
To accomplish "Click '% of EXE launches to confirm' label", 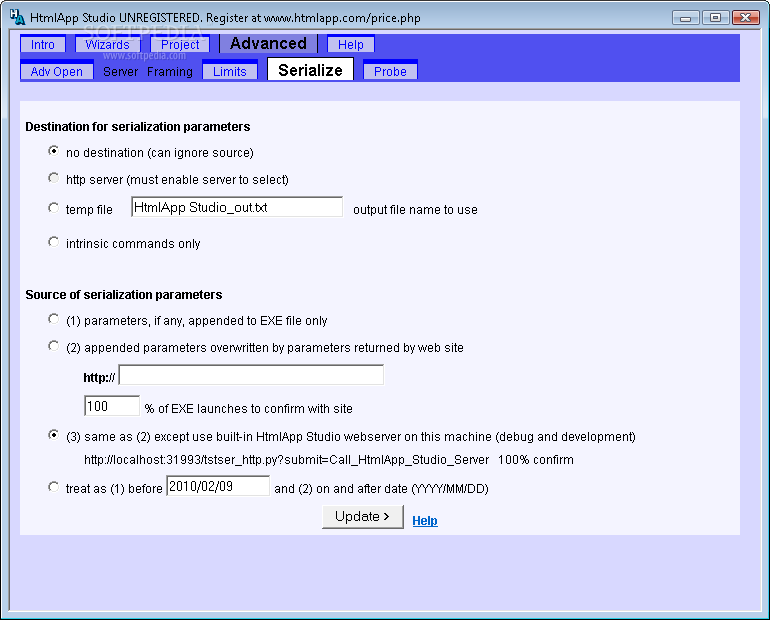I will [248, 409].
